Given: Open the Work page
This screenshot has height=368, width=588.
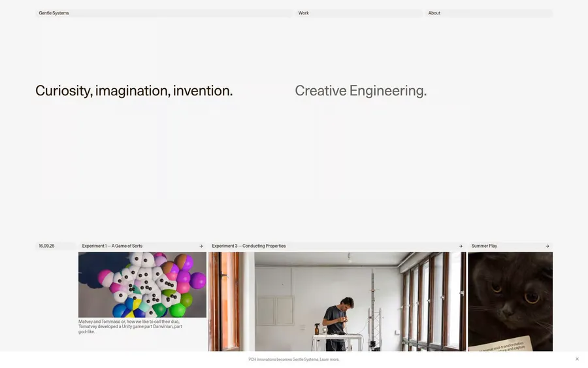Looking at the screenshot, I should (304, 13).
